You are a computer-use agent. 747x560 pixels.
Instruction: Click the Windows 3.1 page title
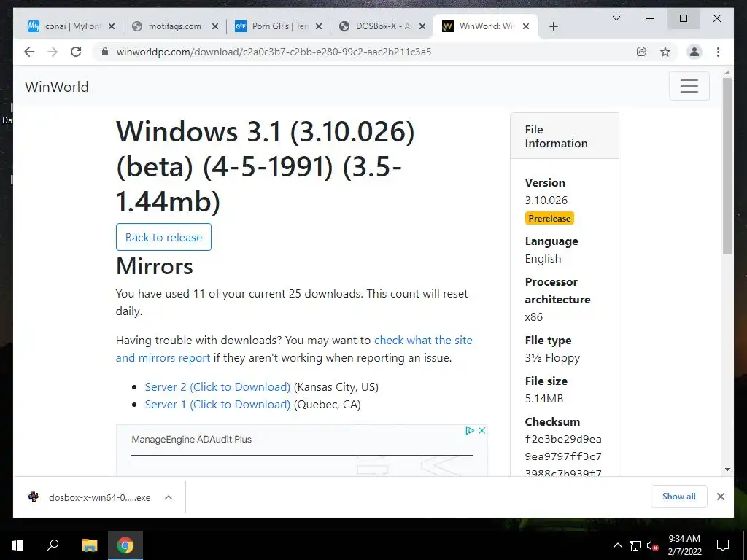(x=266, y=166)
